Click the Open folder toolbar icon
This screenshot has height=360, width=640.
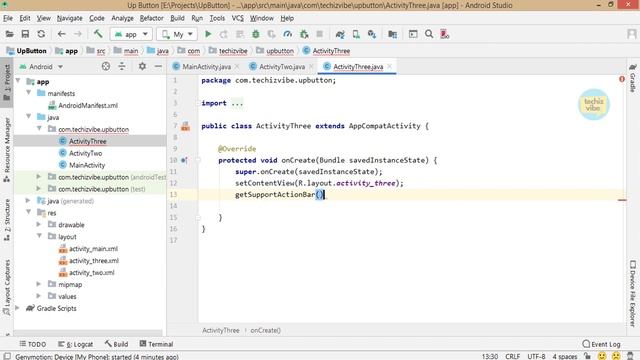[9, 34]
